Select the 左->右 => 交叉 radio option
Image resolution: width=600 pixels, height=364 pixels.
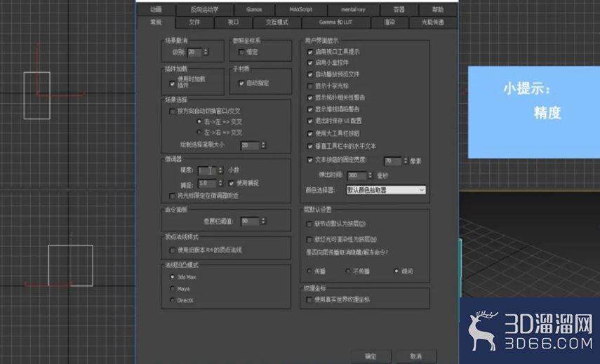199,133
